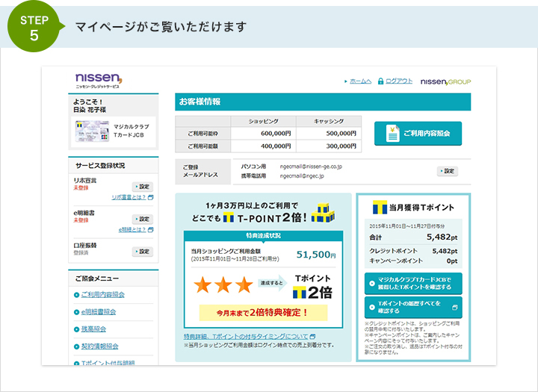Select 契約情報照会 in ご照会メニュー
Viewport: 538px width, 392px height.
click(100, 346)
